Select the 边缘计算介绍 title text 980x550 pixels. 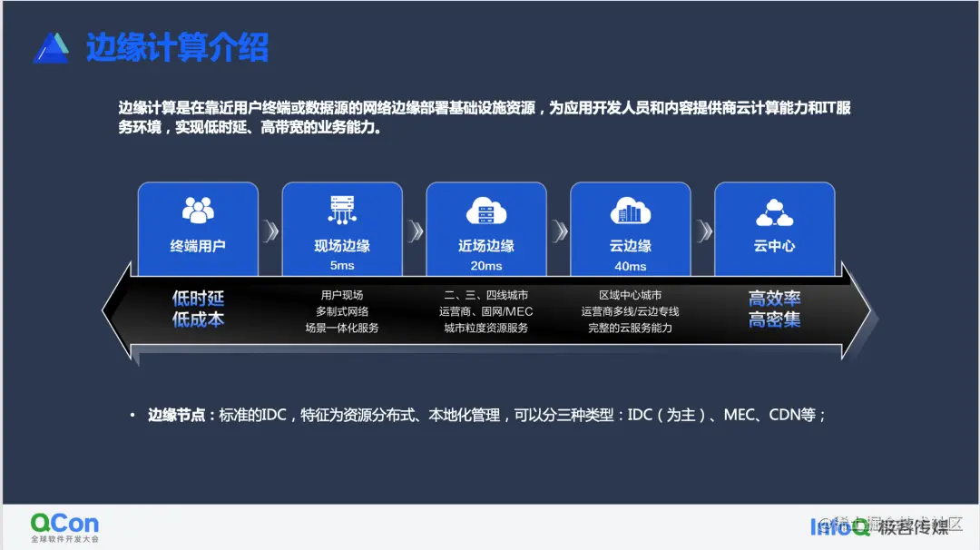tap(178, 47)
